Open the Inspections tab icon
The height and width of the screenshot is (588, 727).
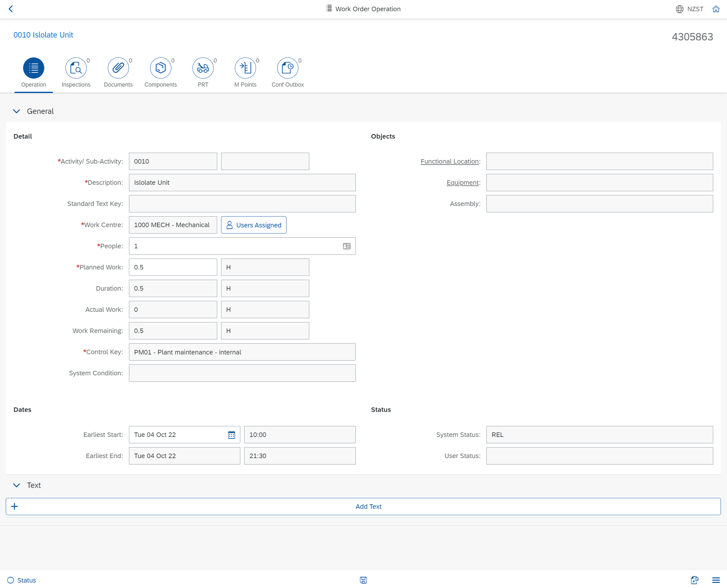coord(76,68)
